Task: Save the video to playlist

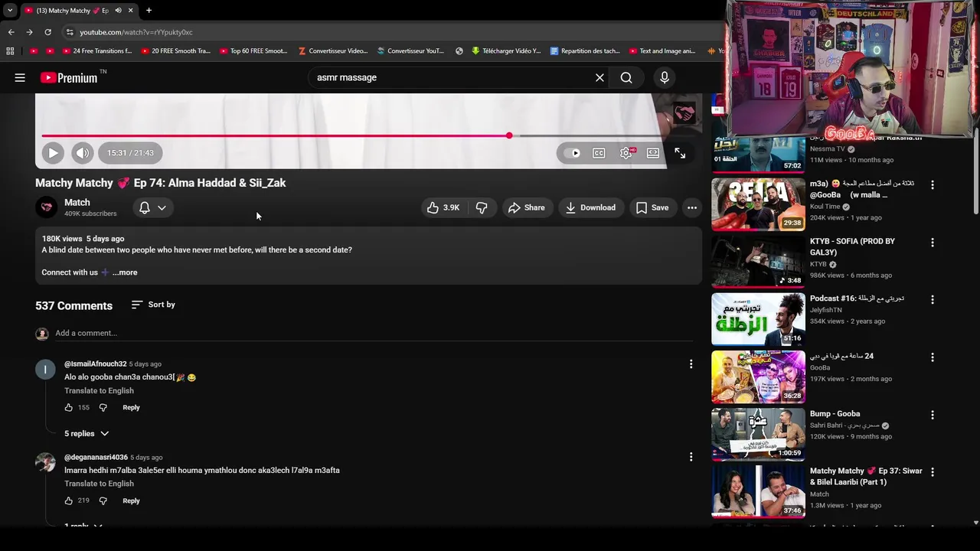Action: tap(652, 207)
